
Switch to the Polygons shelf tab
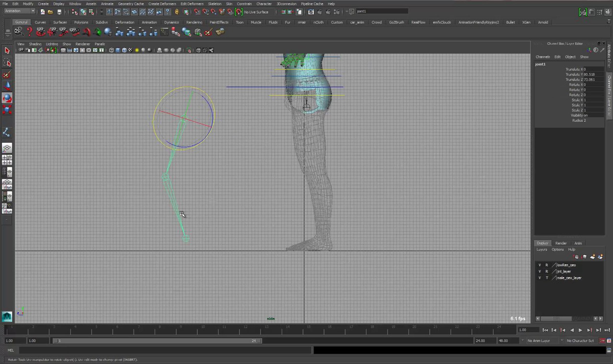click(81, 22)
